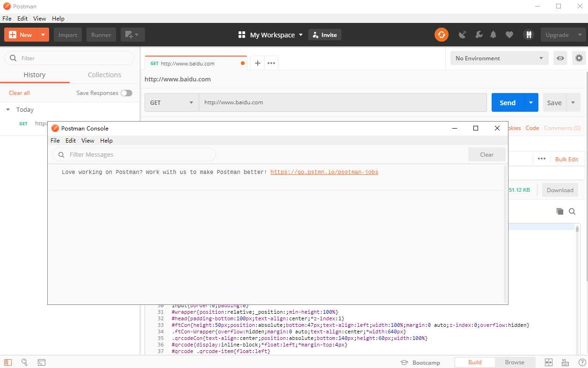The height and width of the screenshot is (368, 588).
Task: Click Clear all history link
Action: [19, 93]
